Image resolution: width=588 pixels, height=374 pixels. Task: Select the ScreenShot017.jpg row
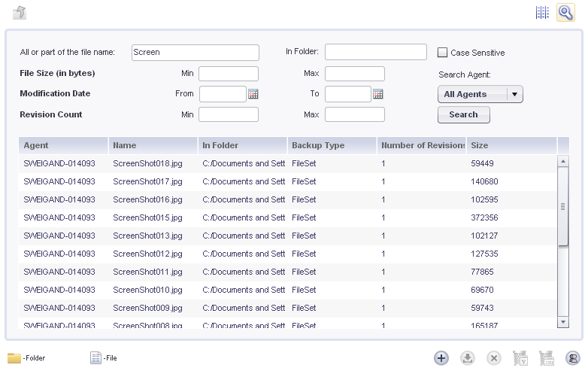288,181
